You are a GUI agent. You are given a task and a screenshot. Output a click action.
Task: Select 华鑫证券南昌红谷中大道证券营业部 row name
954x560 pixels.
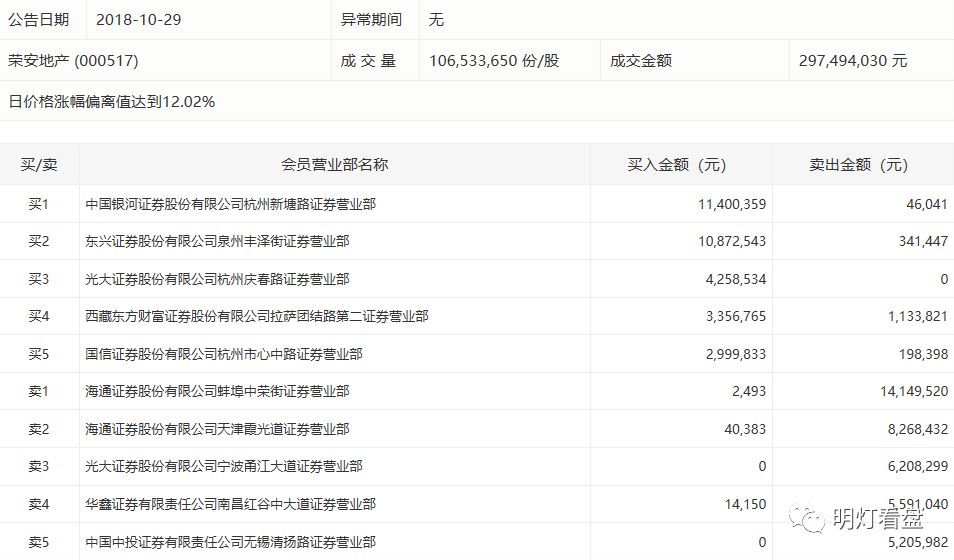point(231,504)
